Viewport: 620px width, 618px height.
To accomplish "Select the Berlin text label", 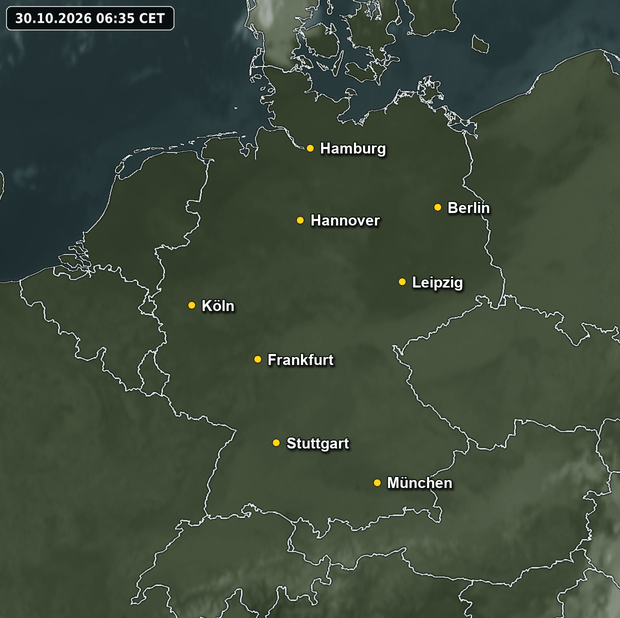I will (x=469, y=208).
